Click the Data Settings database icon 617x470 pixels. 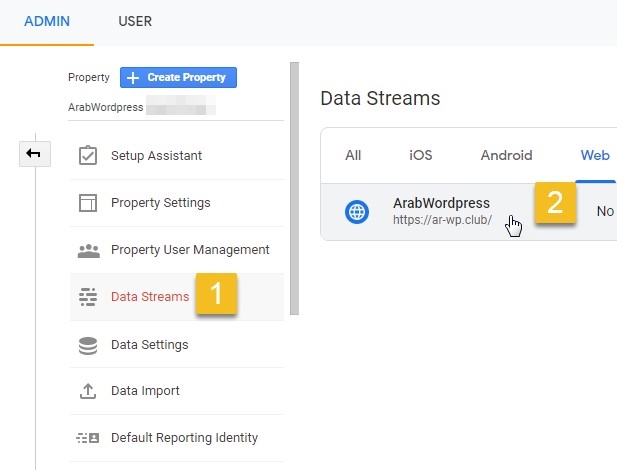pyautogui.click(x=88, y=345)
